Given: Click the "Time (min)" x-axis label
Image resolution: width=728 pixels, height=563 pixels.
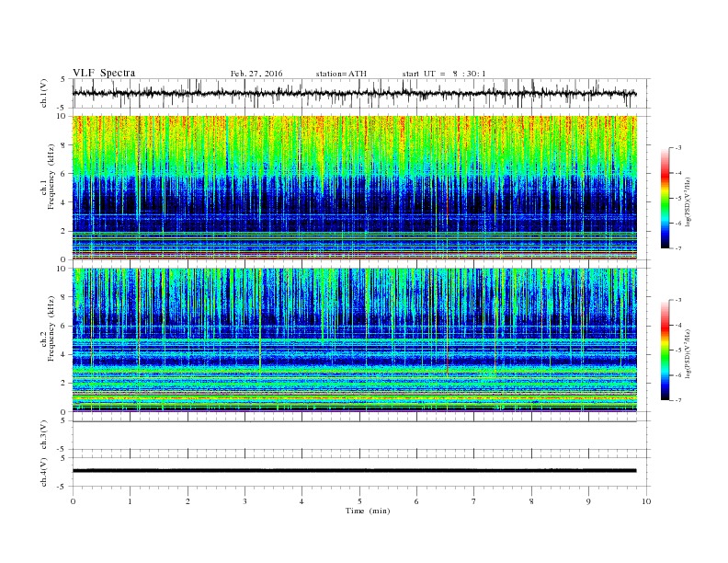Looking at the screenshot, I should tap(368, 511).
